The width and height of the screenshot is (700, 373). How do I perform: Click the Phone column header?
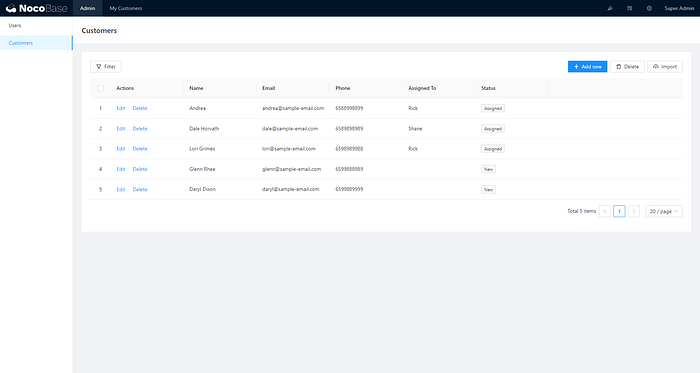[342, 88]
